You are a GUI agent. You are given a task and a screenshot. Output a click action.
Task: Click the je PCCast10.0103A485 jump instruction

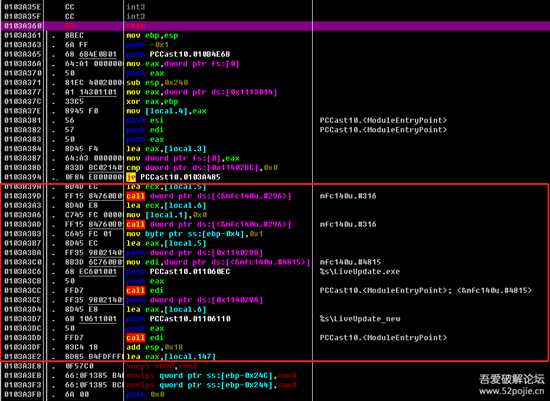[173, 177]
